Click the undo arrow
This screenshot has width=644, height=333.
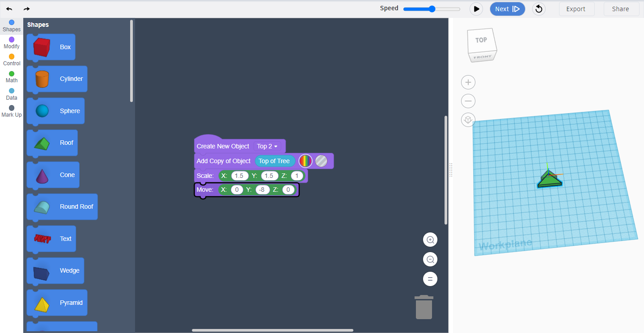pyautogui.click(x=9, y=8)
